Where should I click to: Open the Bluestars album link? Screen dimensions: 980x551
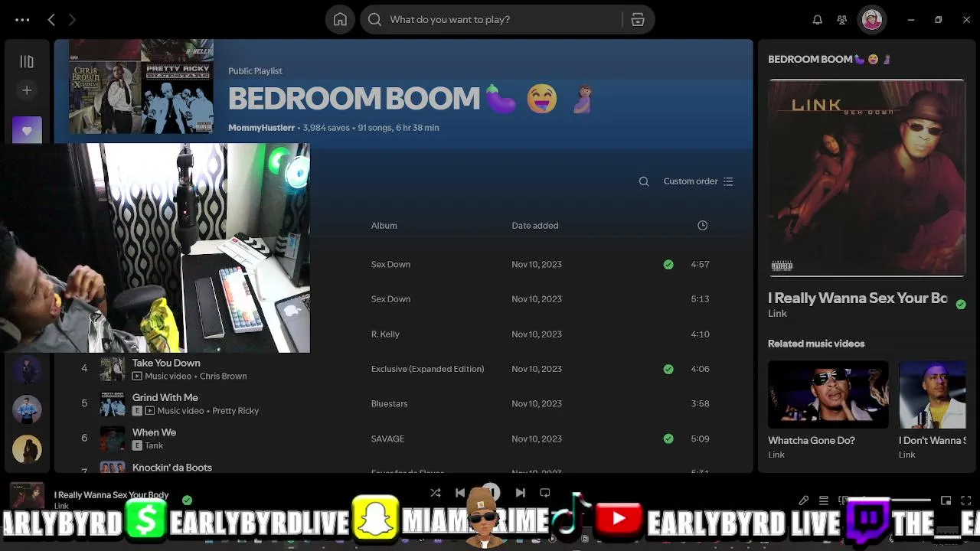pyautogui.click(x=389, y=404)
